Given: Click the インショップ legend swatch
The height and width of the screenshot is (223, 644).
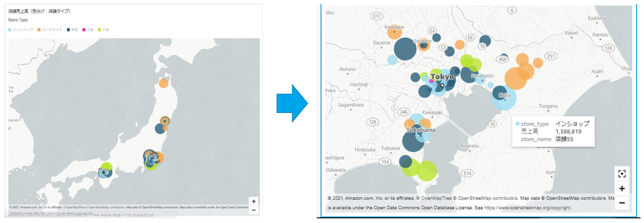Looking at the screenshot, I should (10, 30).
